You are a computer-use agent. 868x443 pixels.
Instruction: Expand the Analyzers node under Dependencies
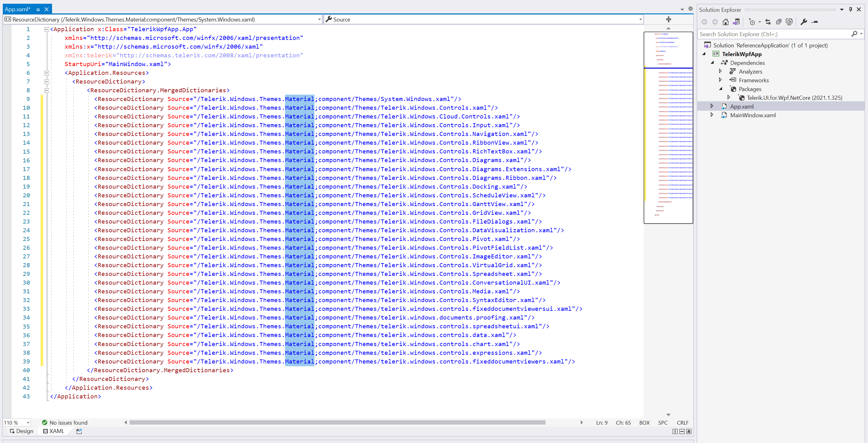pyautogui.click(x=720, y=71)
